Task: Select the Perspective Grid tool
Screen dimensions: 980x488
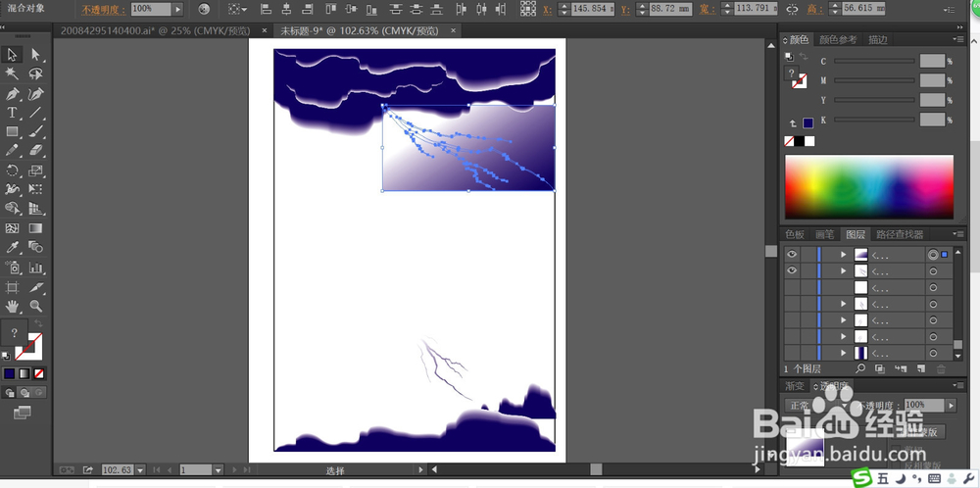Action: click(x=35, y=208)
